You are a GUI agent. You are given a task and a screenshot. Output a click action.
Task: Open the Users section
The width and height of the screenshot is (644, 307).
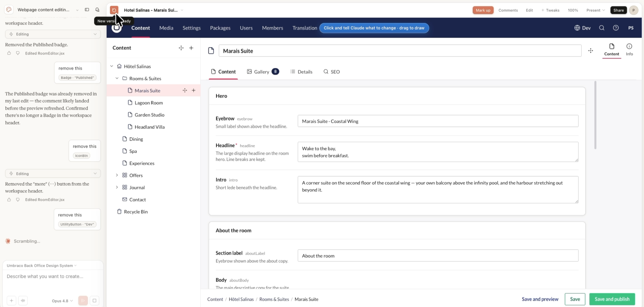click(x=246, y=28)
